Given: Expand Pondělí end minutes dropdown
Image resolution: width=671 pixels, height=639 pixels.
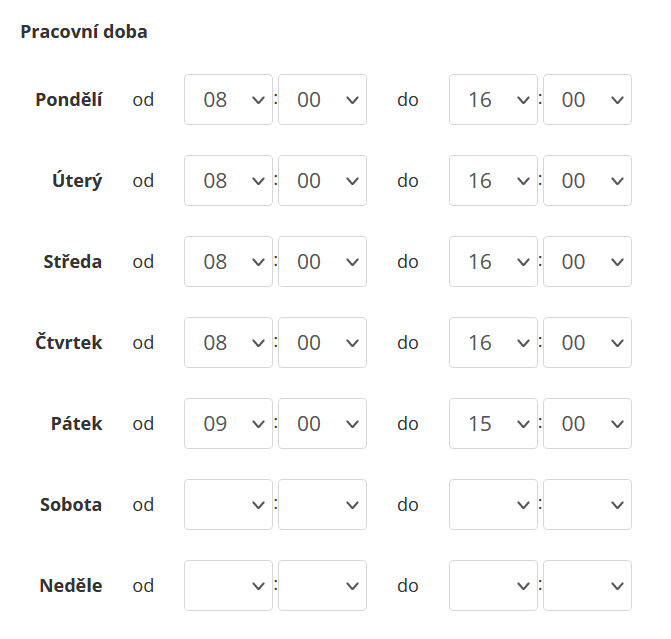Looking at the screenshot, I should [587, 100].
